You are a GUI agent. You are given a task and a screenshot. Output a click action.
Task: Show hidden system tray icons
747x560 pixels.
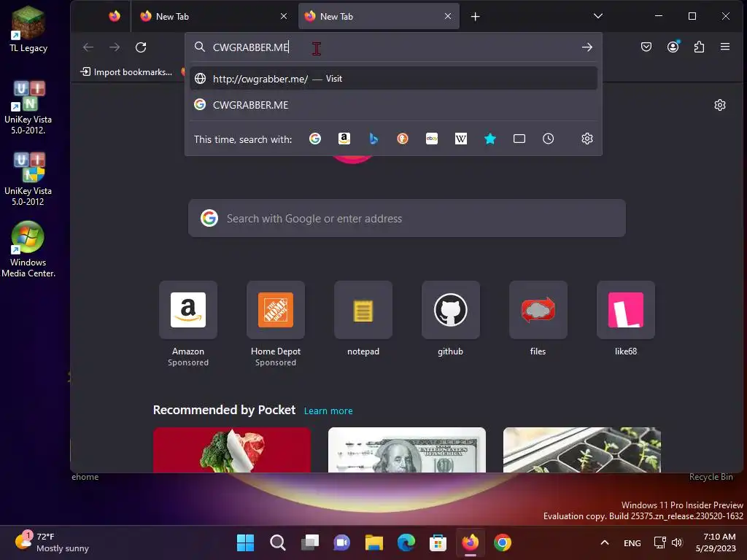[605, 542]
